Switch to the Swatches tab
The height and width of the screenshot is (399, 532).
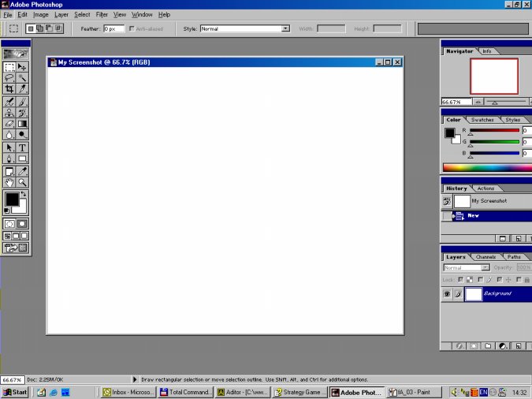tap(482, 120)
